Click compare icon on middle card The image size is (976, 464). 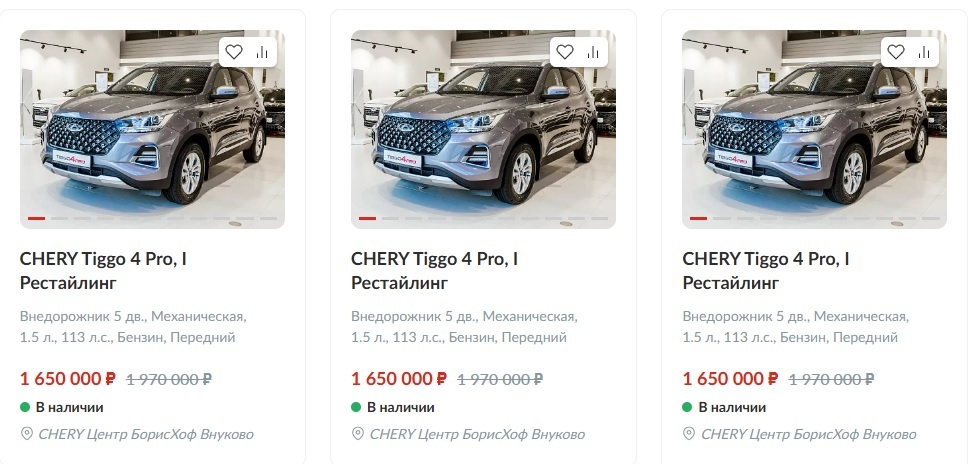pyautogui.click(x=594, y=52)
